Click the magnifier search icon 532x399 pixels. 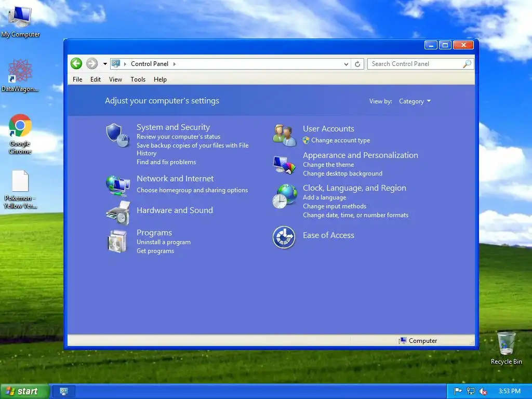point(467,64)
